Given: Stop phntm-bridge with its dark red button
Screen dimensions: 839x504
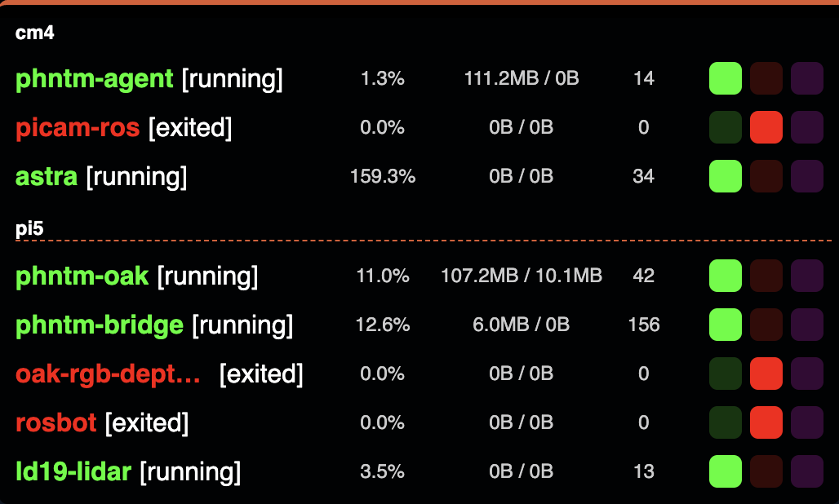Looking at the screenshot, I should pyautogui.click(x=766, y=325).
